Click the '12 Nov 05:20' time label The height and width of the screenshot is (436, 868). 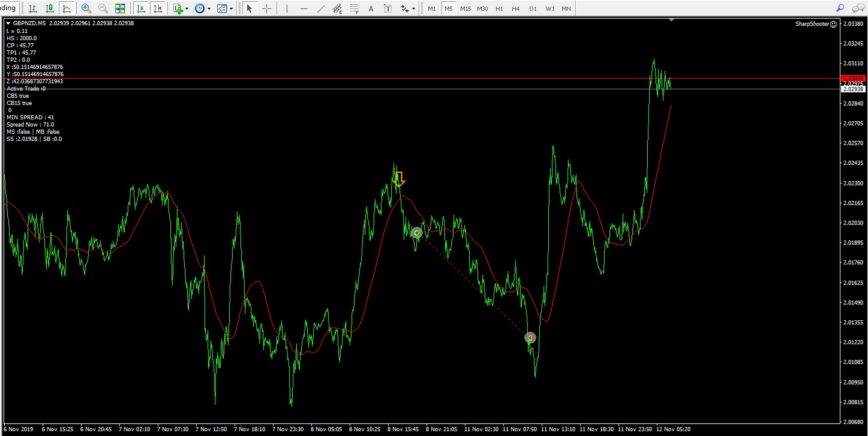(674, 429)
